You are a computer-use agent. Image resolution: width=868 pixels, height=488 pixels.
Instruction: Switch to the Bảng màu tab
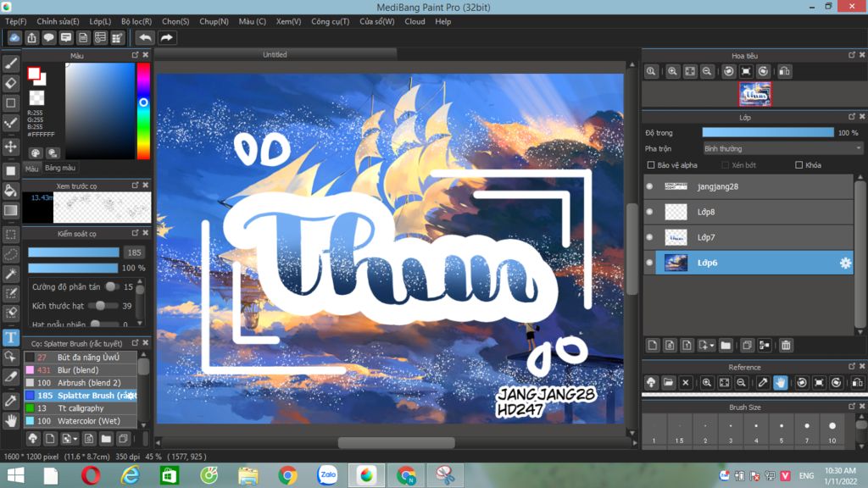(x=60, y=168)
